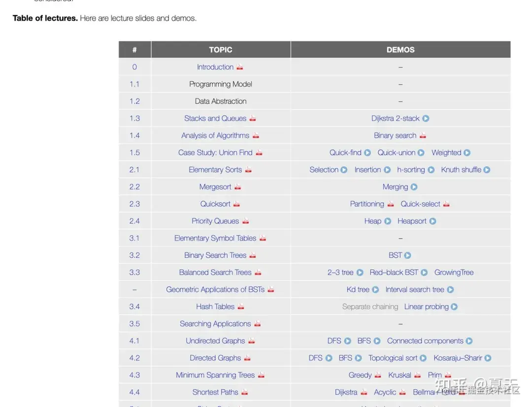The image size is (532, 407).
Task: Click PDF icon beside Elementary Symbol Tables
Action: click(x=263, y=238)
